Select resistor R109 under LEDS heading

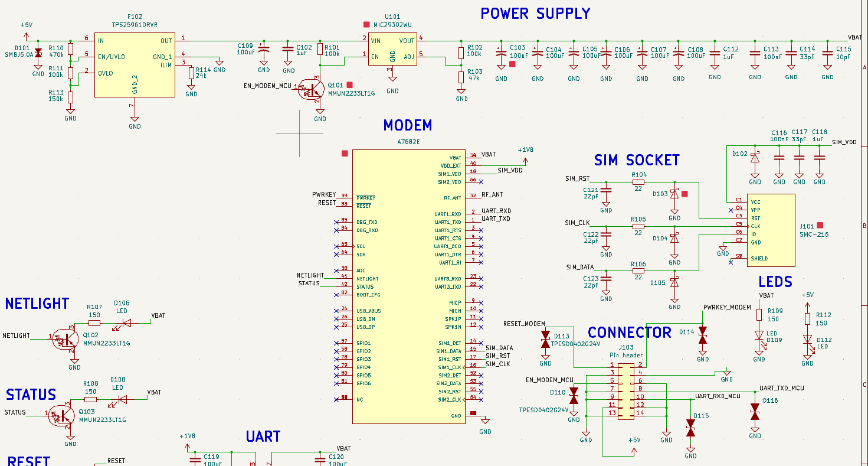click(x=759, y=315)
